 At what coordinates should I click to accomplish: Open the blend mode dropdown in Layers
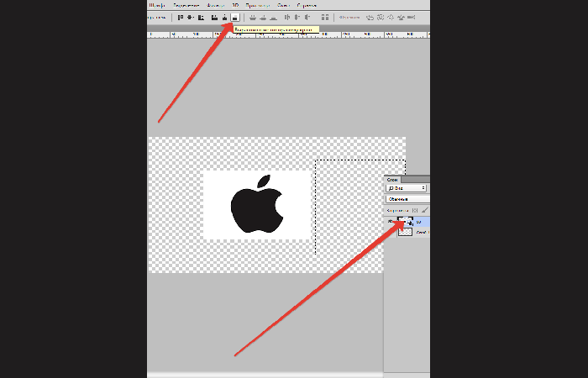click(x=407, y=199)
